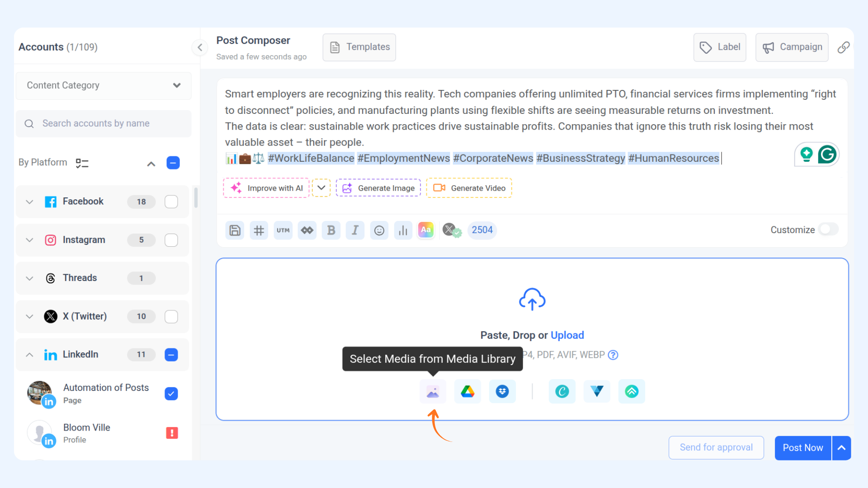Screen dimensions: 868x488
Task: Enable the Customize toggle
Action: point(828,230)
